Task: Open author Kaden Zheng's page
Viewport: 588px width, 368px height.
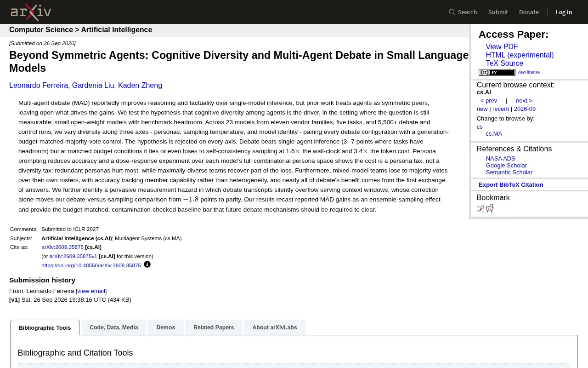Action: (140, 86)
